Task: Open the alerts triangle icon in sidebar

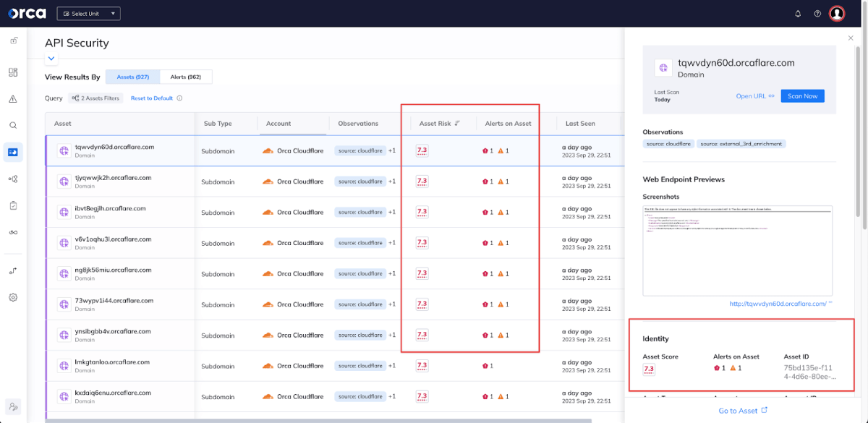Action: click(13, 99)
